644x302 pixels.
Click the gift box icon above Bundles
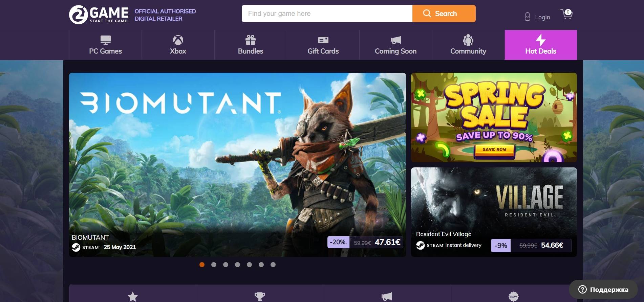[x=251, y=40]
